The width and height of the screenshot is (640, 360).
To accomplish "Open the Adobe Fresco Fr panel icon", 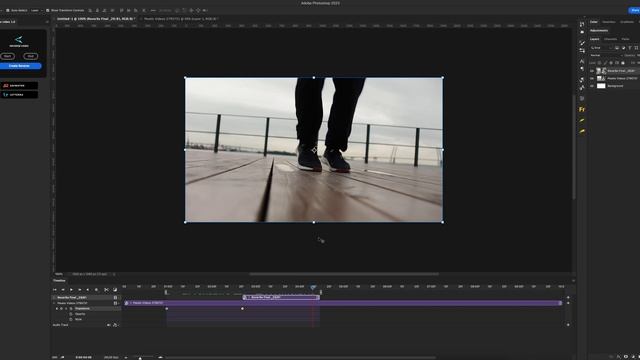I will pos(582,109).
